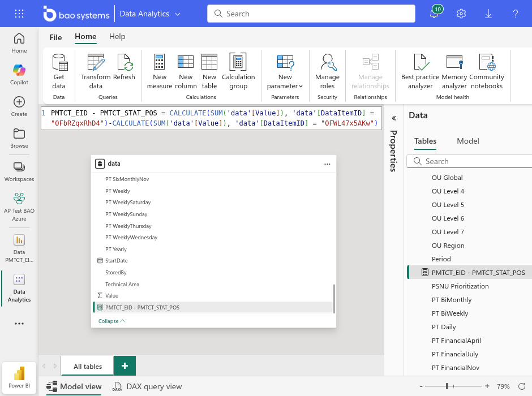The height and width of the screenshot is (396, 532).
Task: Open AP Test BAO Azure workspace
Action: pos(19,207)
